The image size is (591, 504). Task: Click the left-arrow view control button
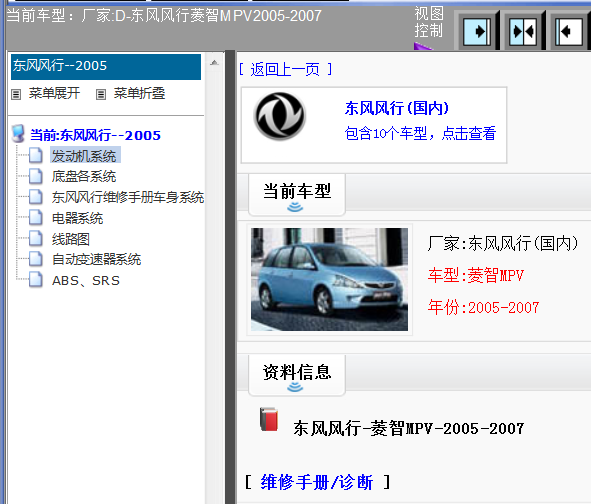[569, 32]
